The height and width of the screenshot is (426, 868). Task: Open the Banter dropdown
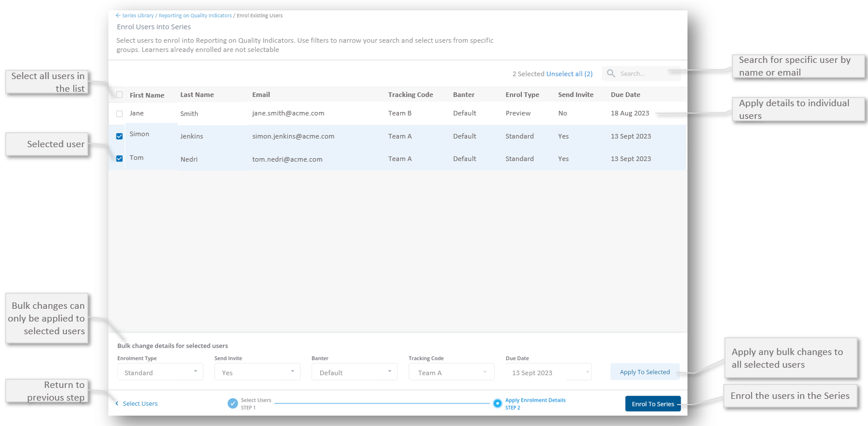[354, 372]
